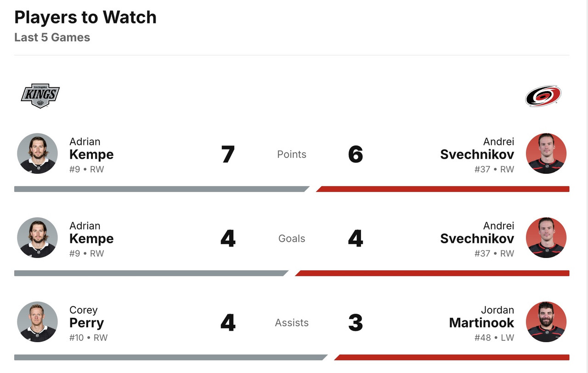This screenshot has height=373, width=588.
Task: Click the gray Kings bar under Assists
Action: [x=170, y=357]
